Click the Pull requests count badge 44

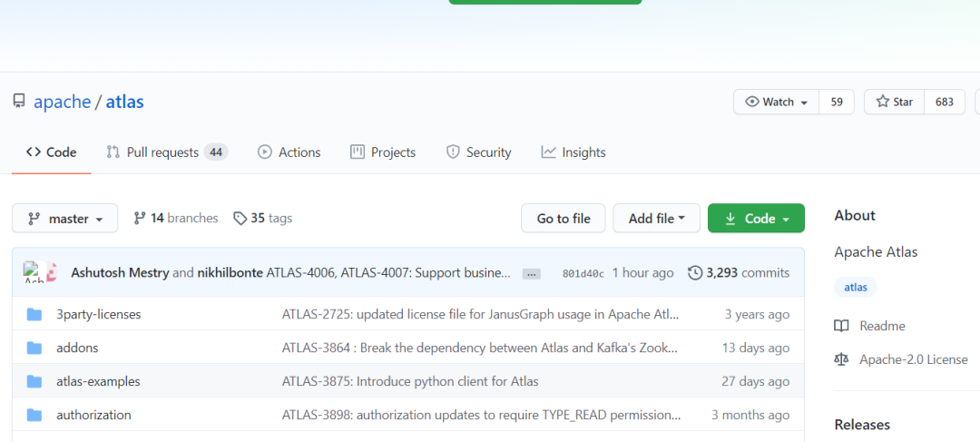coord(216,152)
